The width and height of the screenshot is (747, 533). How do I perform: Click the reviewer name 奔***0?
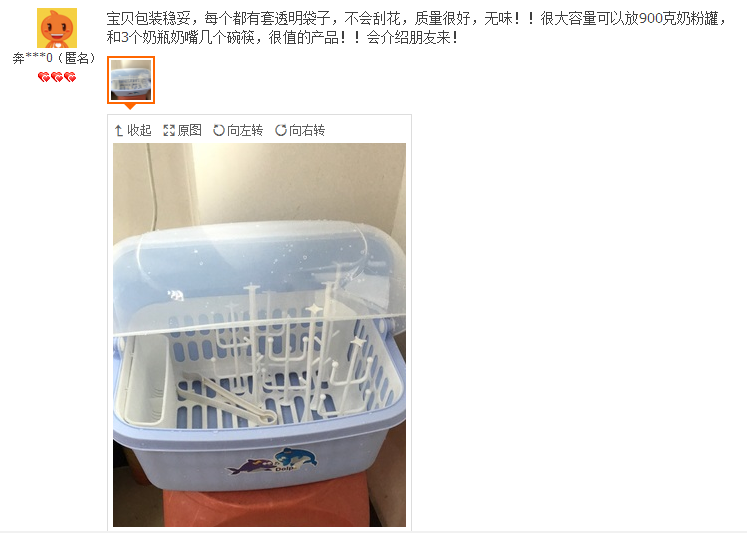tap(32, 58)
